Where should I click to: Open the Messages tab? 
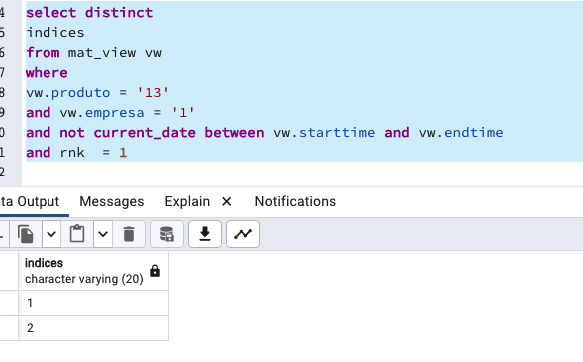(112, 201)
